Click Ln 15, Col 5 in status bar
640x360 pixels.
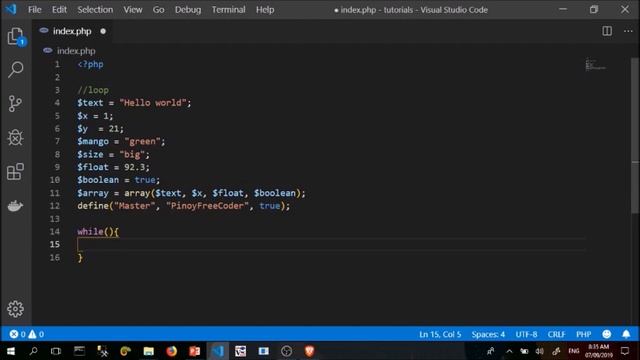[440, 334]
